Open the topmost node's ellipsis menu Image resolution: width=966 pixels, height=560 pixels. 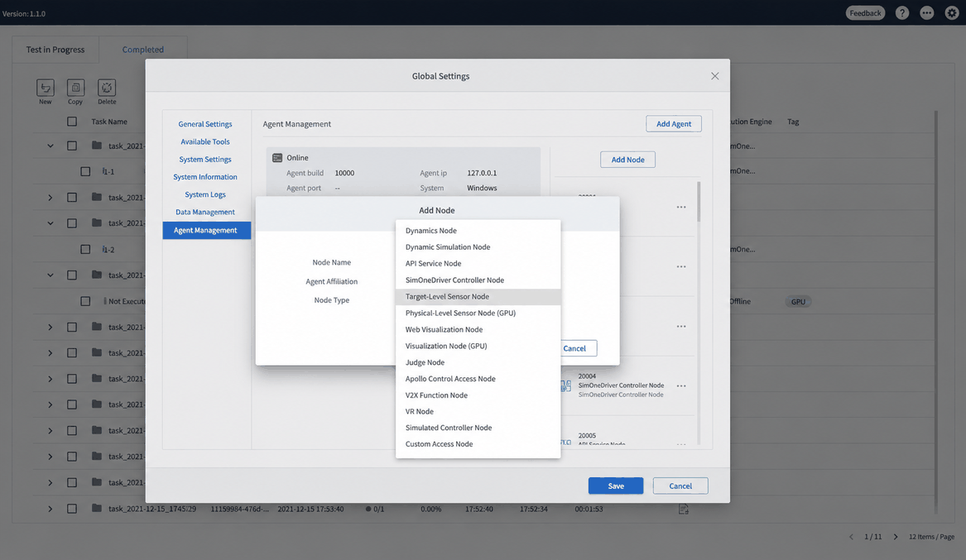click(681, 207)
